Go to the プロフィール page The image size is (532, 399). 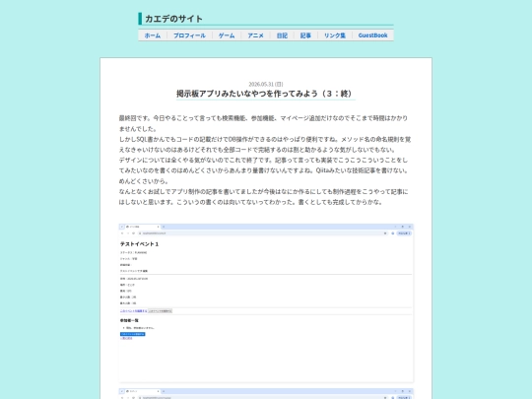[189, 35]
